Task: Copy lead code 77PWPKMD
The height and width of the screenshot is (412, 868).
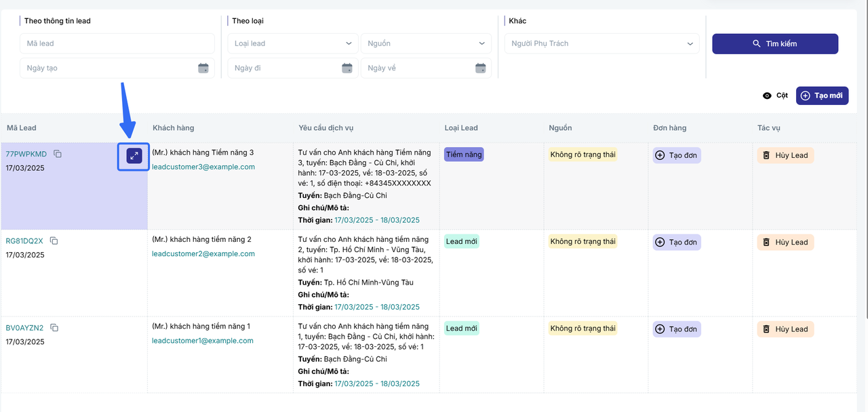Action: pos(58,154)
